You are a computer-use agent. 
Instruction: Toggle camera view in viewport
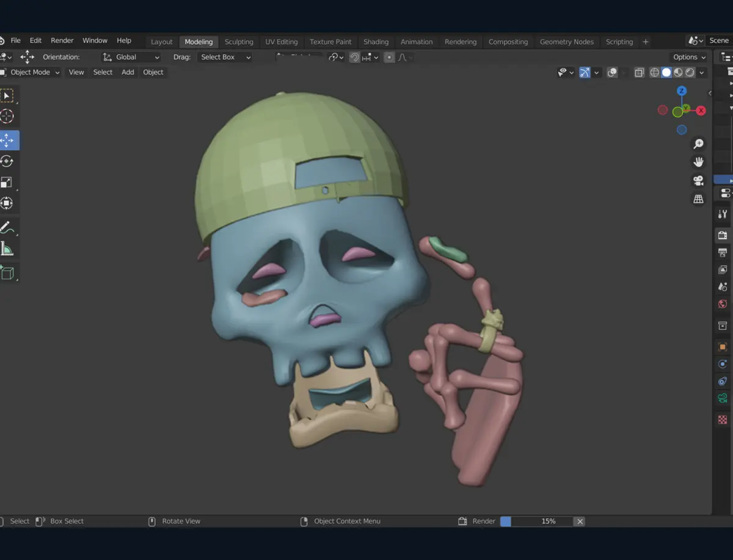tap(698, 181)
